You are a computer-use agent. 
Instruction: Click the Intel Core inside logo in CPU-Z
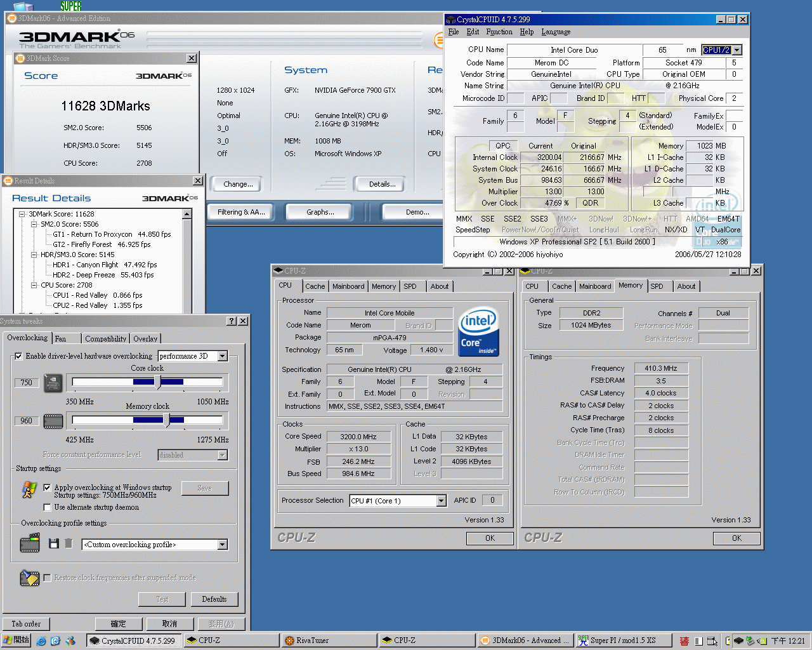coord(478,332)
